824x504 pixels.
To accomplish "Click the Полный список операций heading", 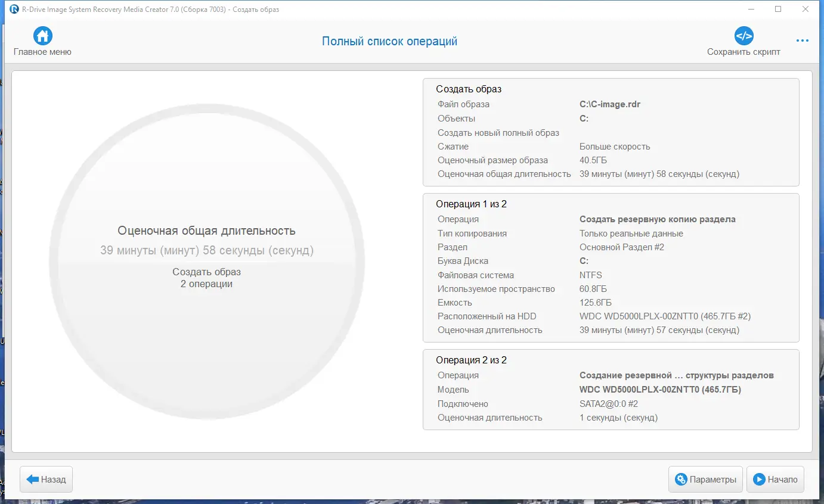I will click(x=389, y=41).
